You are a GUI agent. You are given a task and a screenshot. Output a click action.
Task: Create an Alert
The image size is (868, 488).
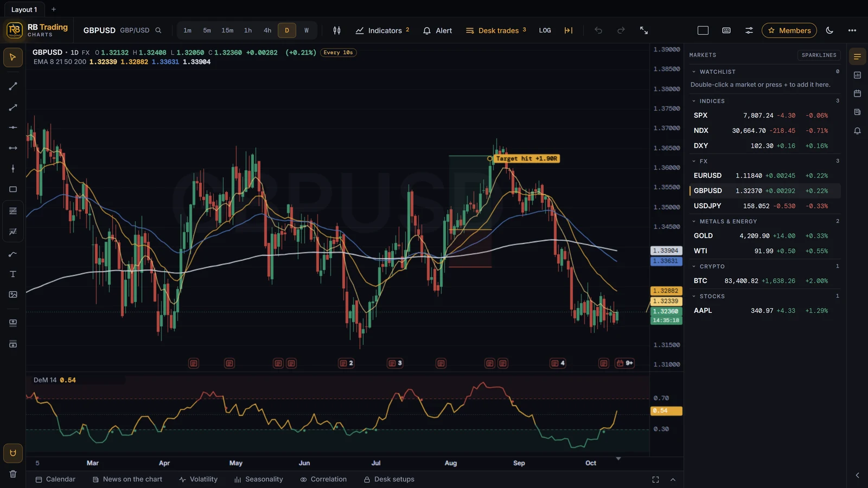tap(437, 30)
